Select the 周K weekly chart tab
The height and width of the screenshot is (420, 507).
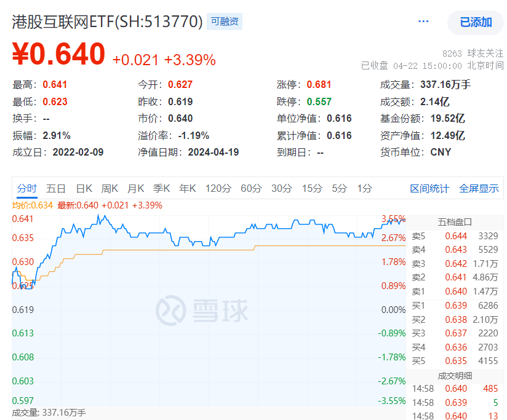click(110, 189)
